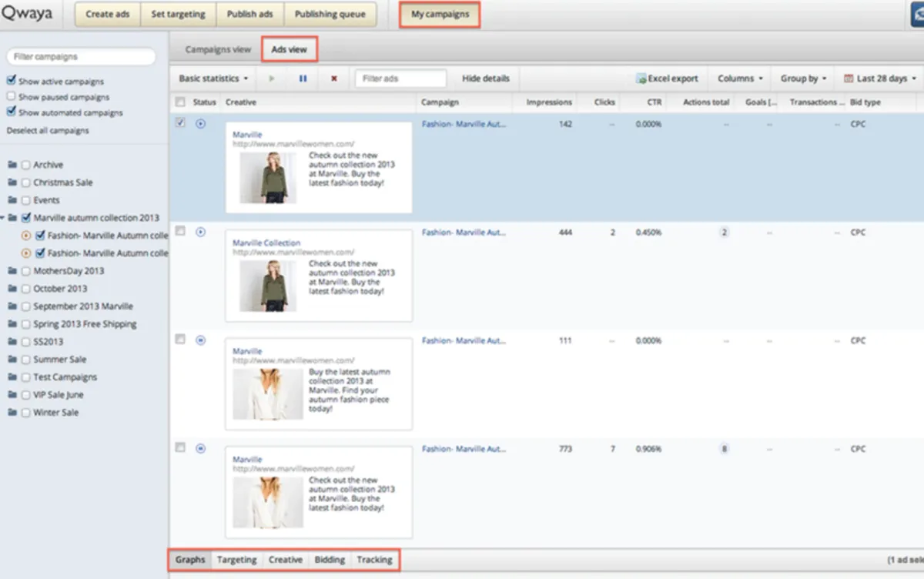Click the Hide details button
Screen dimensions: 924x579
pos(485,79)
